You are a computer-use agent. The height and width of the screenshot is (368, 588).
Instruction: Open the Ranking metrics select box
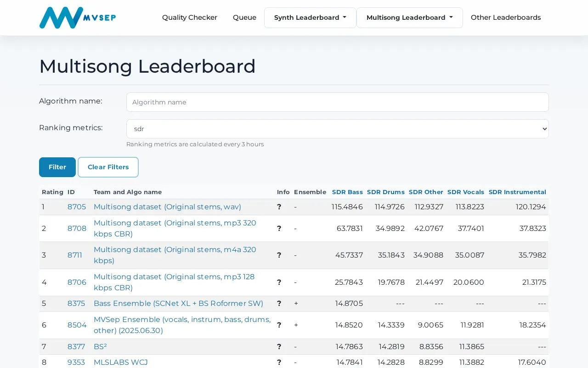click(x=338, y=129)
